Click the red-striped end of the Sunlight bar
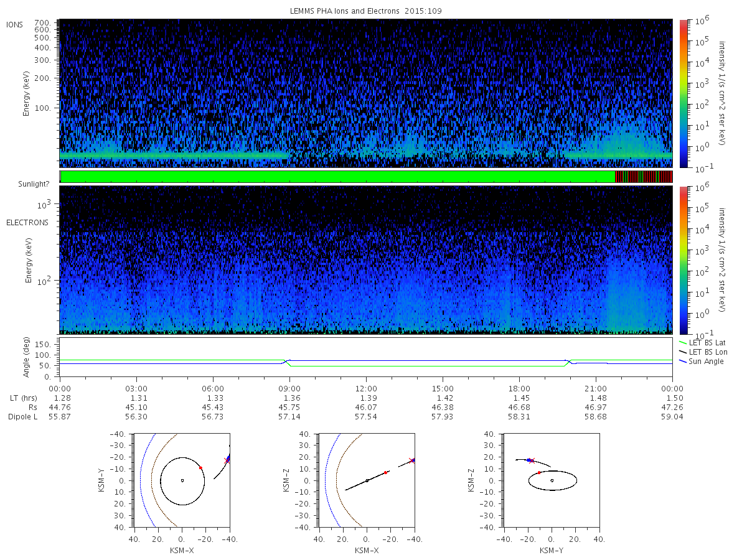Viewport: 747px width, 560px height. (x=644, y=177)
